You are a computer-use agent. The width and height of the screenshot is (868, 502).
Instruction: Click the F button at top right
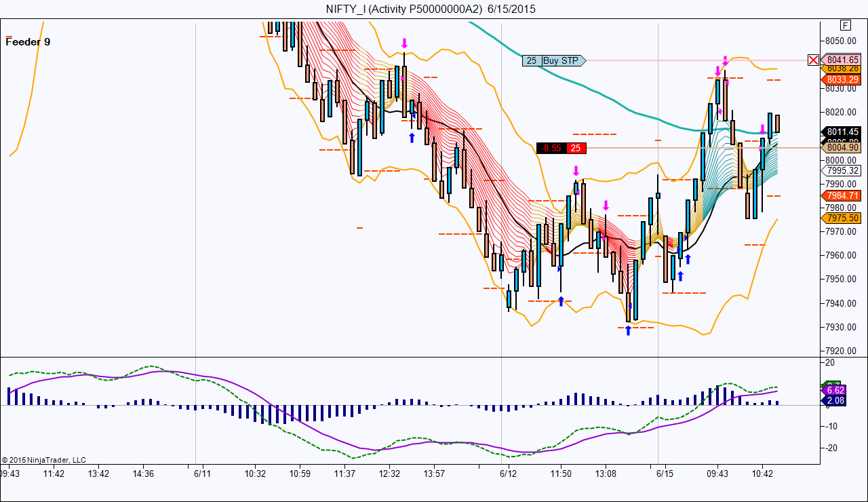click(845, 25)
